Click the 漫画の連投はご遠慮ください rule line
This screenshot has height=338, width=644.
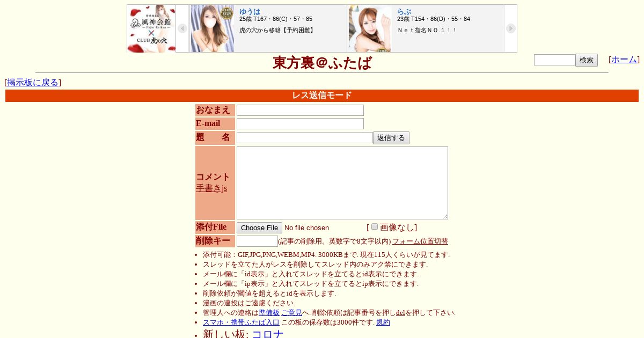tap(249, 303)
